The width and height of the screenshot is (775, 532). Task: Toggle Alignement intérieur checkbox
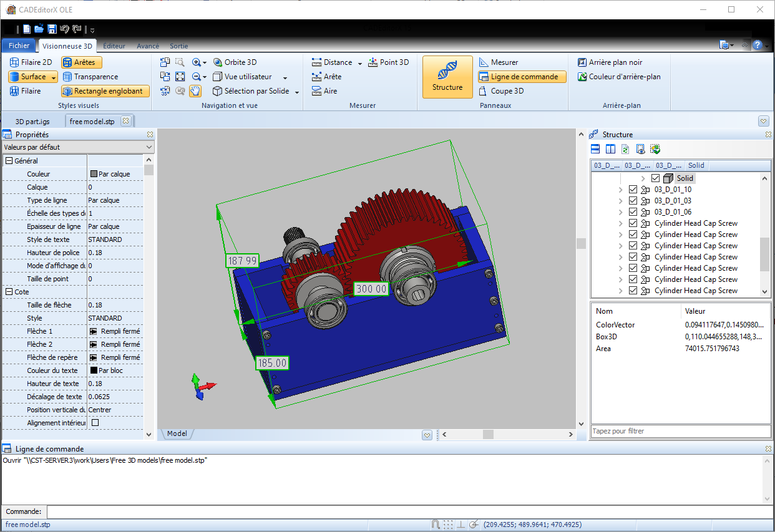[x=95, y=423]
